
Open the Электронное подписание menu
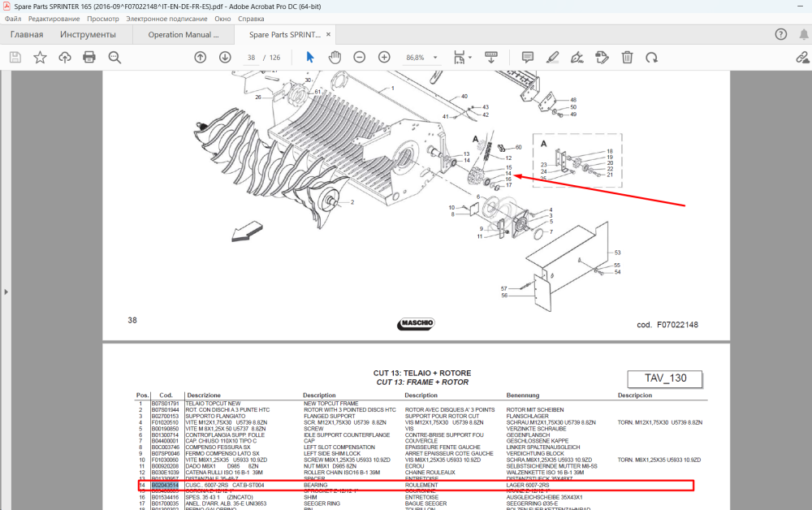[166, 19]
